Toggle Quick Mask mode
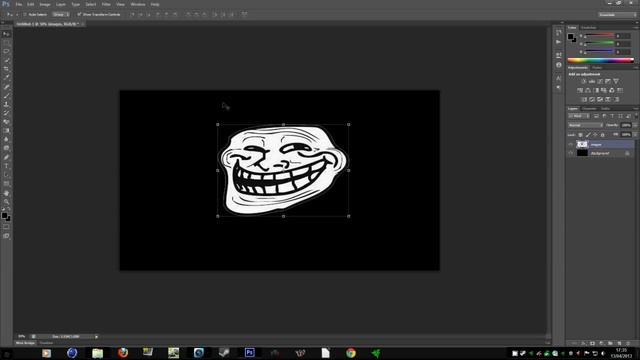The width and height of the screenshot is (640, 360). click(6, 227)
